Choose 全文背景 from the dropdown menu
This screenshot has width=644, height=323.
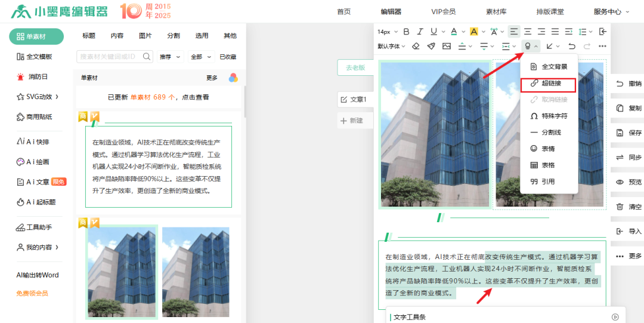549,66
